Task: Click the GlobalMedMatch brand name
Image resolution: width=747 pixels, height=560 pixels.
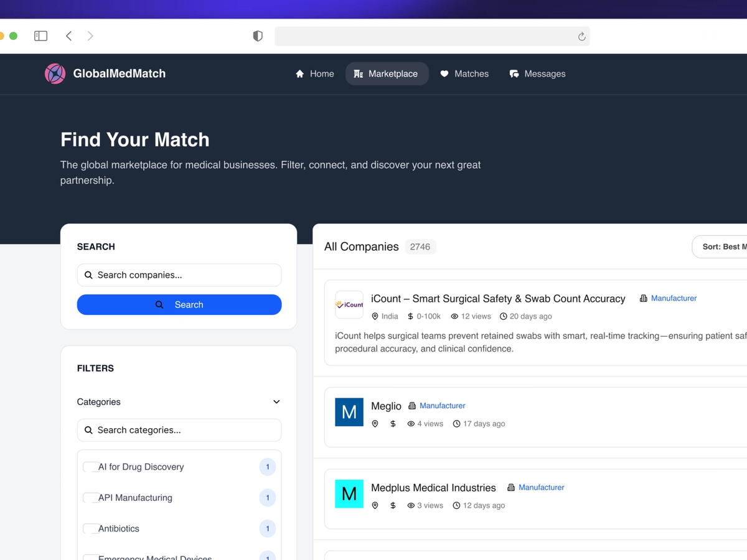Action: (120, 73)
